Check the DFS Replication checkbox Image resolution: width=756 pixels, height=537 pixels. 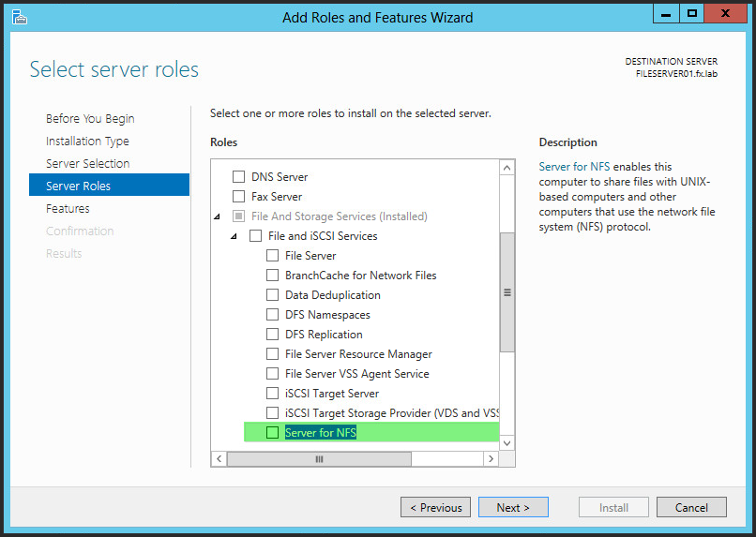(272, 335)
